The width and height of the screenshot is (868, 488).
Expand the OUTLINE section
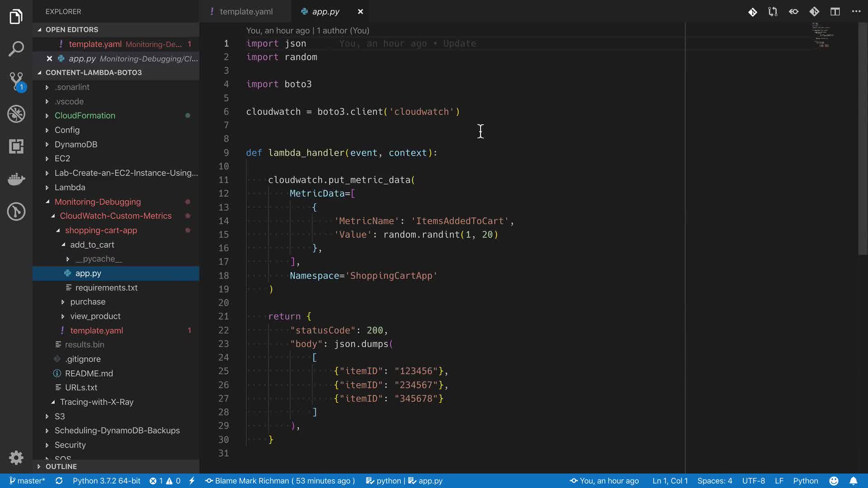[x=61, y=466]
